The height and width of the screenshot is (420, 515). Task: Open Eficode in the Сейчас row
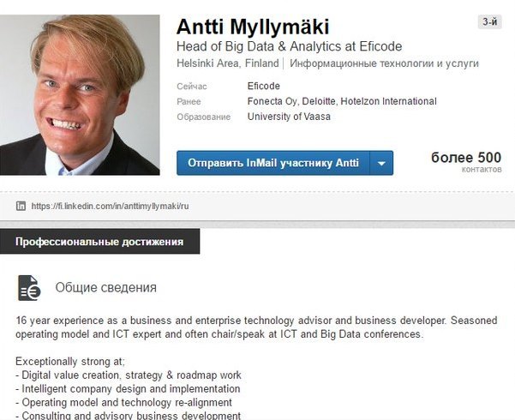click(x=263, y=86)
